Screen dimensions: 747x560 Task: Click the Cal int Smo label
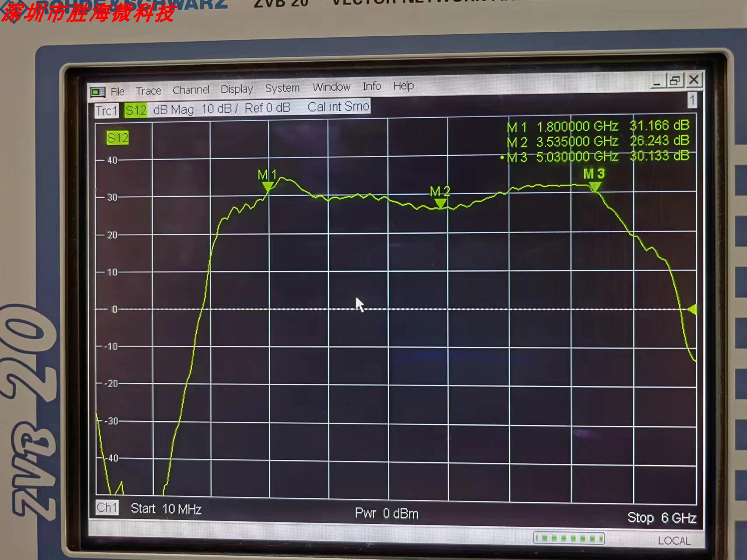[338, 106]
